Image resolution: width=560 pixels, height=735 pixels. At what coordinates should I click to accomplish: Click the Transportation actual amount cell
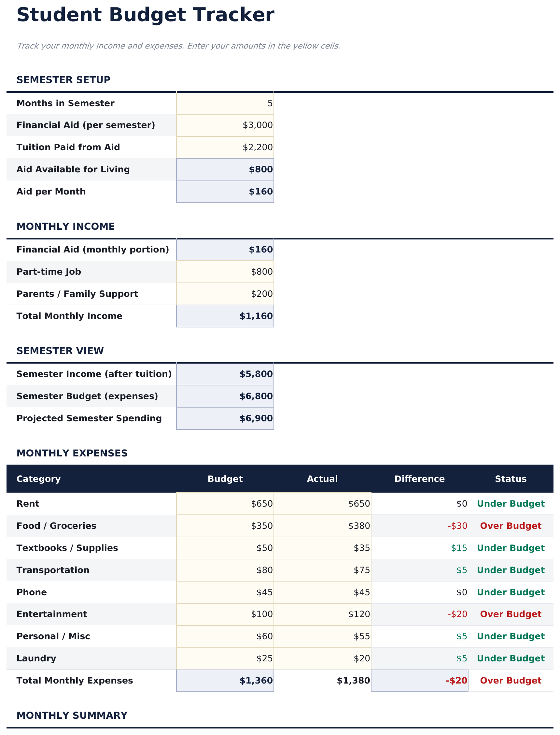322,570
